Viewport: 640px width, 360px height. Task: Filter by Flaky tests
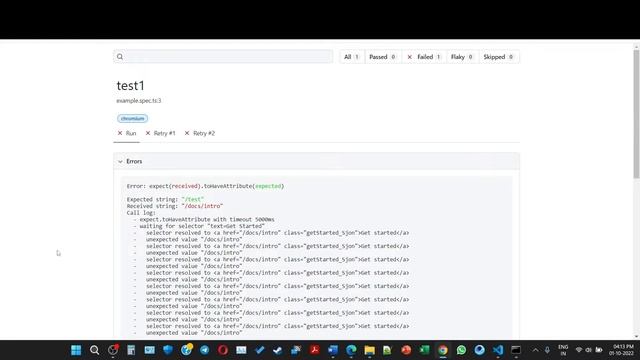click(462, 57)
